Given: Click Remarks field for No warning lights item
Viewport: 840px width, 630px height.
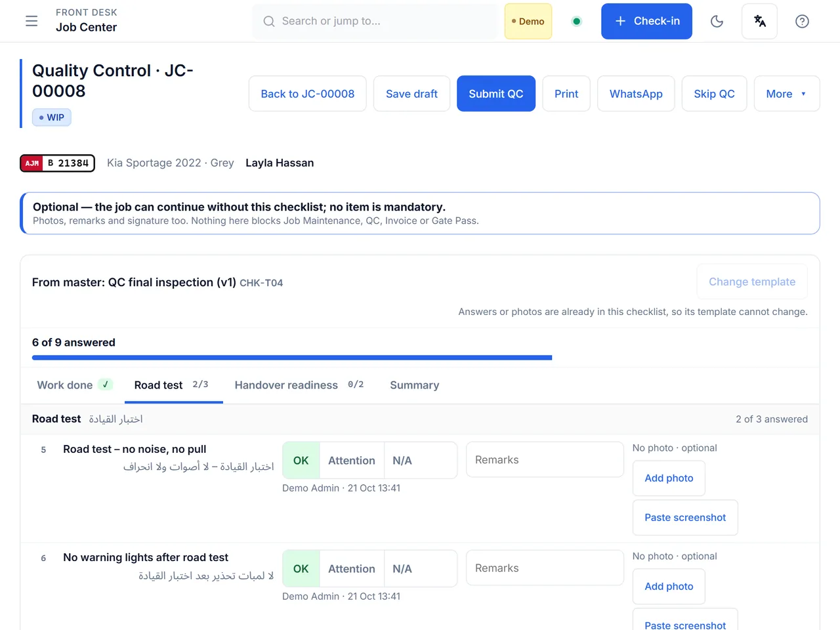Looking at the screenshot, I should pyautogui.click(x=545, y=568).
